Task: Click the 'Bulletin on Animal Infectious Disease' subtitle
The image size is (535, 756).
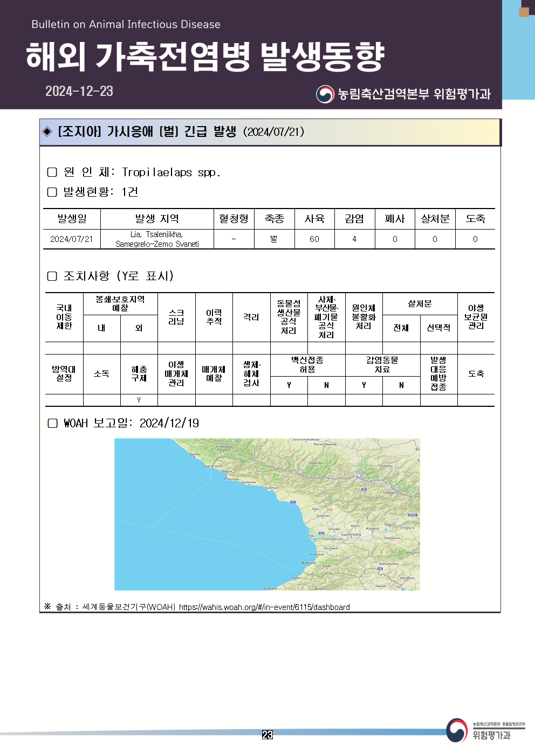Action: click(x=126, y=24)
